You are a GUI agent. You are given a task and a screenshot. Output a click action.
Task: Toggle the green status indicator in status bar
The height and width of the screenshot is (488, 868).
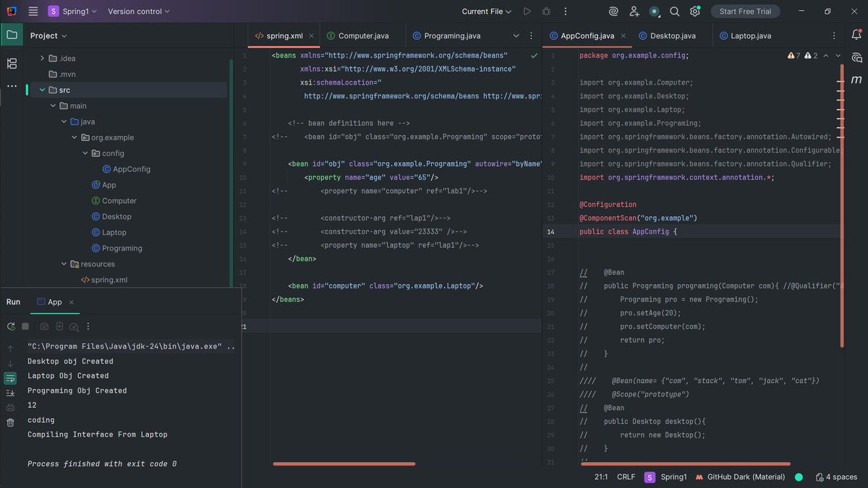[799, 477]
